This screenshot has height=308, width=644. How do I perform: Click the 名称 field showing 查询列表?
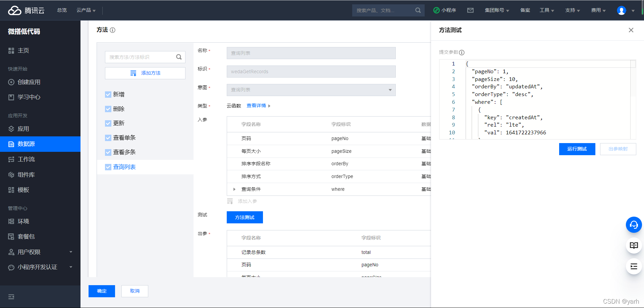pos(311,53)
